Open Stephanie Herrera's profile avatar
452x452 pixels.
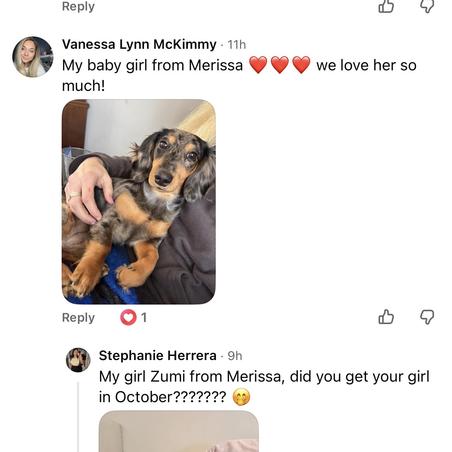tap(78, 360)
